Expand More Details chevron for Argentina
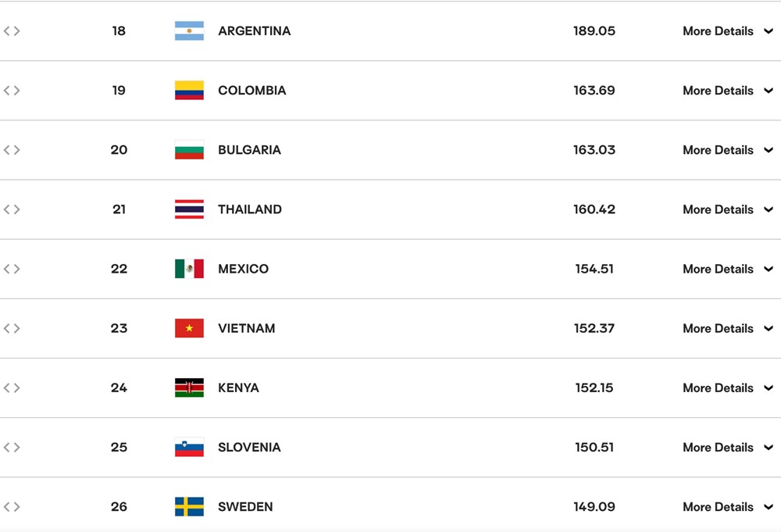This screenshot has height=532, width=781. pyautogui.click(x=769, y=31)
